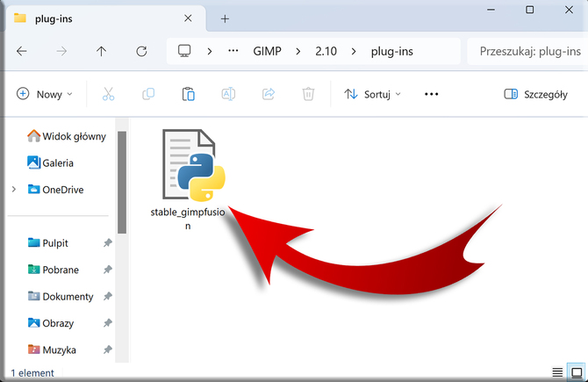The height and width of the screenshot is (382, 588).
Task: Open the Pulpit quick access folder
Action: tap(48, 242)
